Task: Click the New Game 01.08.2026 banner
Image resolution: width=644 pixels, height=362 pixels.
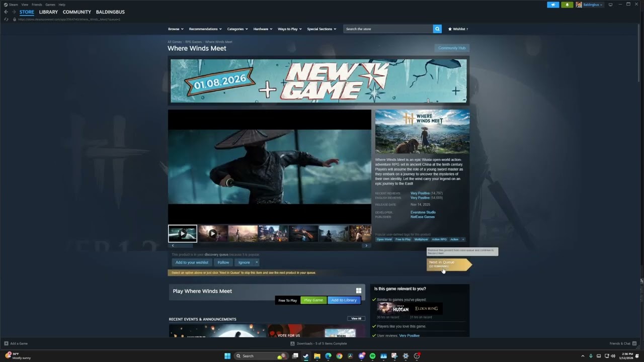Action: click(318, 81)
